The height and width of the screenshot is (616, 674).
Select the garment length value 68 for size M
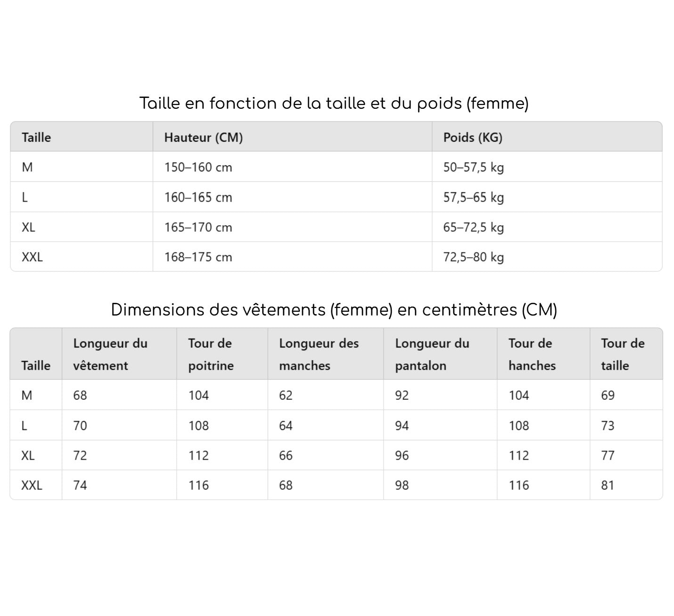80,395
